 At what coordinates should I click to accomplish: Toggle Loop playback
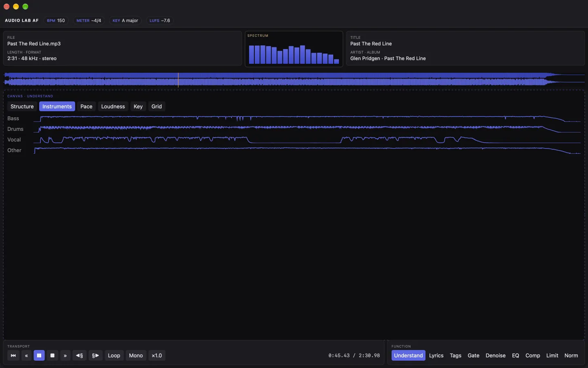(114, 355)
